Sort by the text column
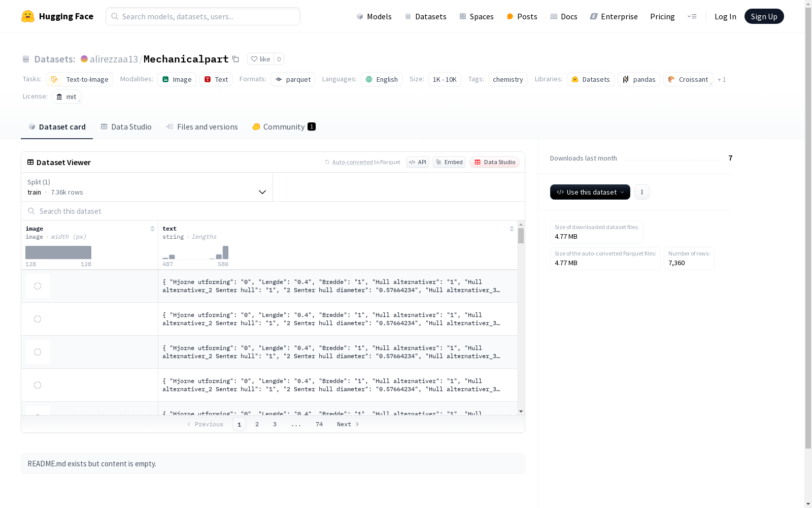Image resolution: width=812 pixels, height=508 pixels. coord(512,229)
